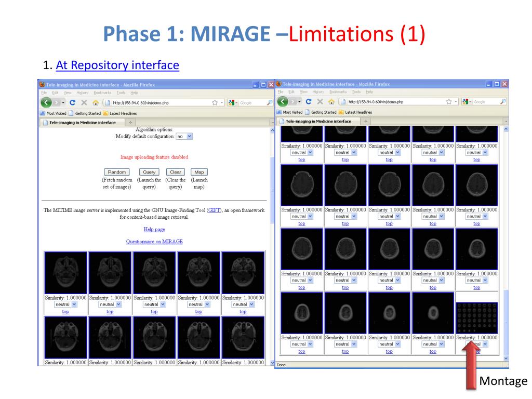Open neutral dropdown, right window top-left cell
Viewport: 532px width, 399px height.
[302, 152]
